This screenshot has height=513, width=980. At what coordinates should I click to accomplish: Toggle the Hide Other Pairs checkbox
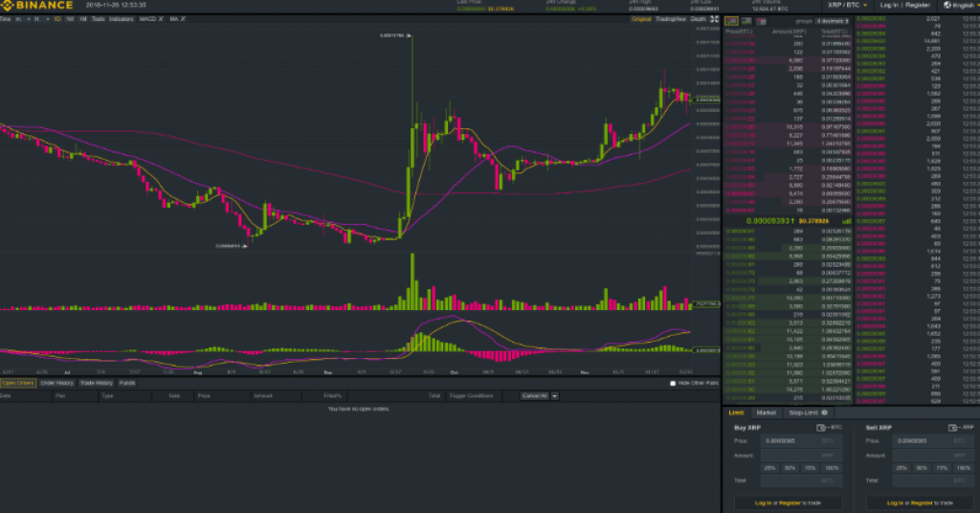[x=673, y=383]
